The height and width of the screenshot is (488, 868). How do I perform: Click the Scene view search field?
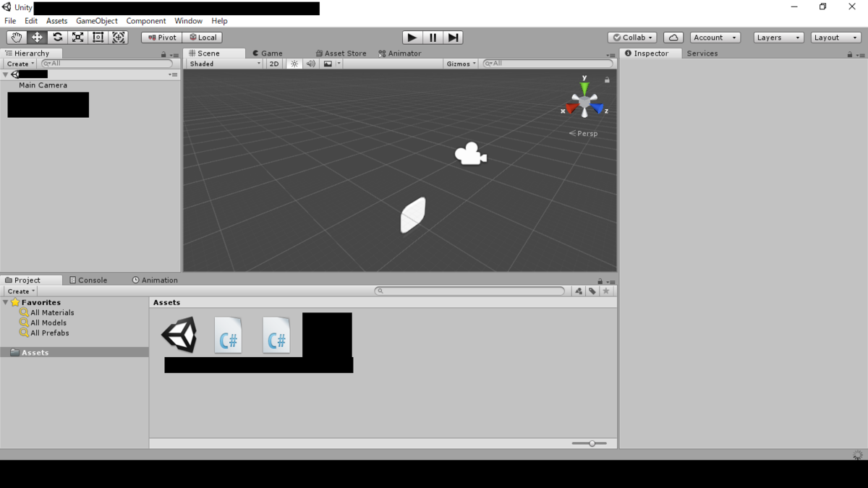point(548,64)
